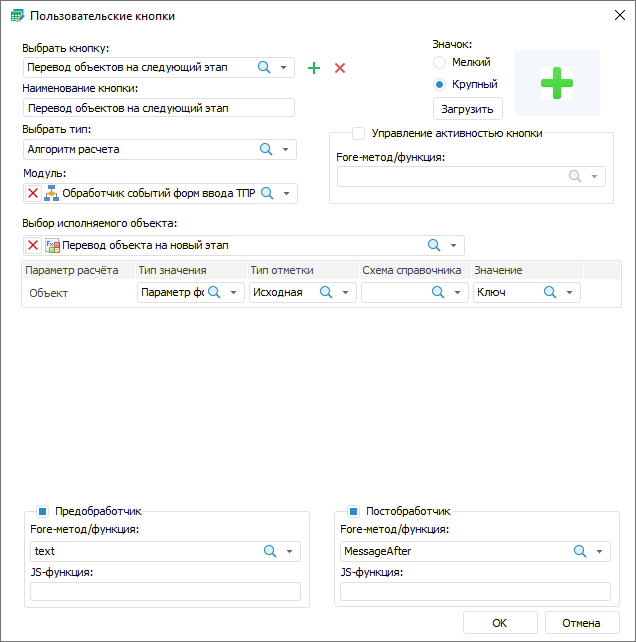Click the 'Загрузить' button
This screenshot has height=642, width=636.
click(x=467, y=108)
